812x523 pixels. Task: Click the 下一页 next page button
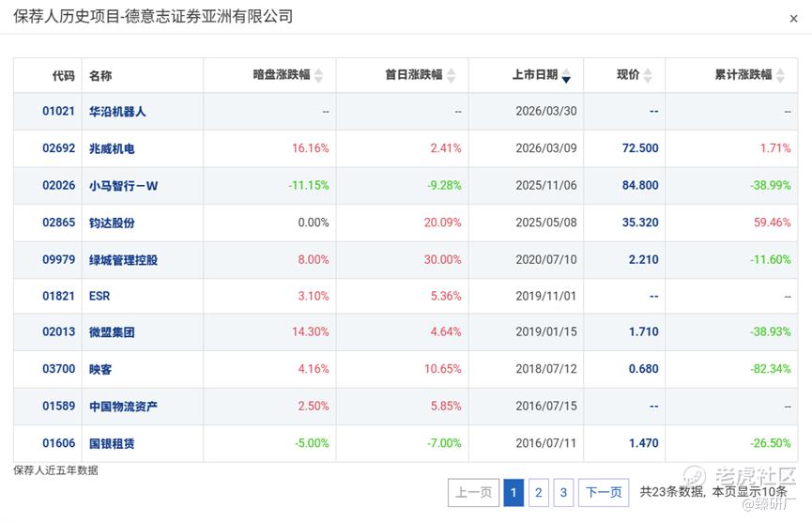point(604,492)
